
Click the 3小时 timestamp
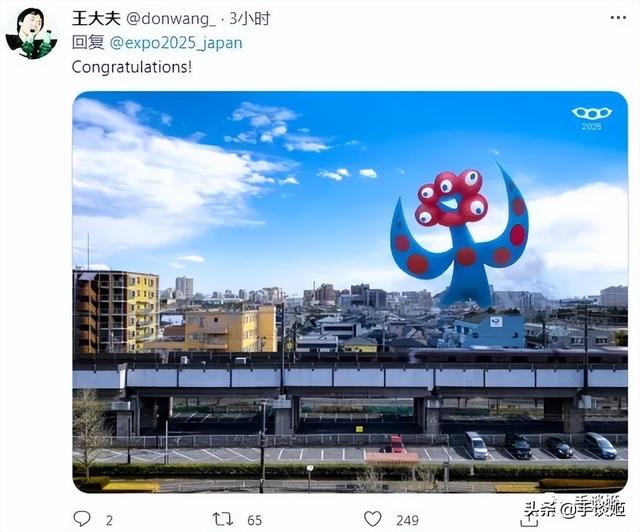tap(249, 18)
